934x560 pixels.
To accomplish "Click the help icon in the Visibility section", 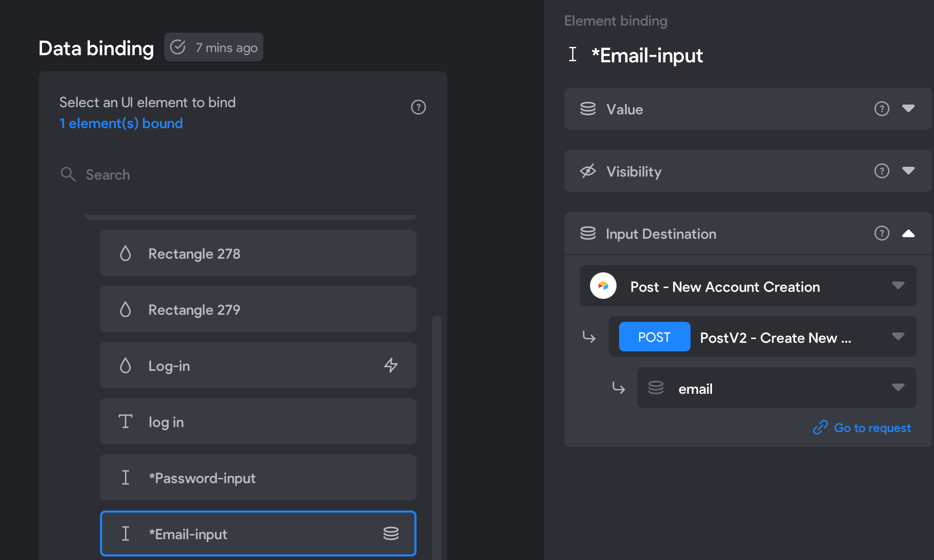I will coord(882,171).
